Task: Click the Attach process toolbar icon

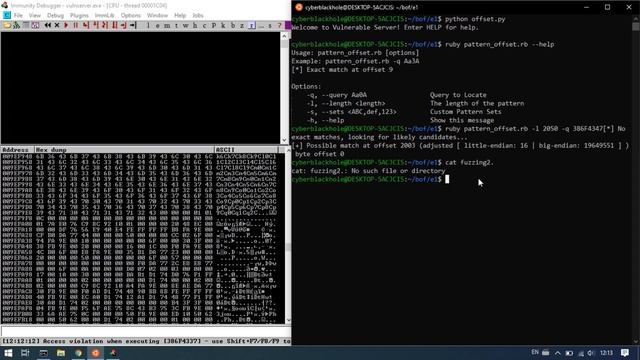Action: tap(17, 25)
